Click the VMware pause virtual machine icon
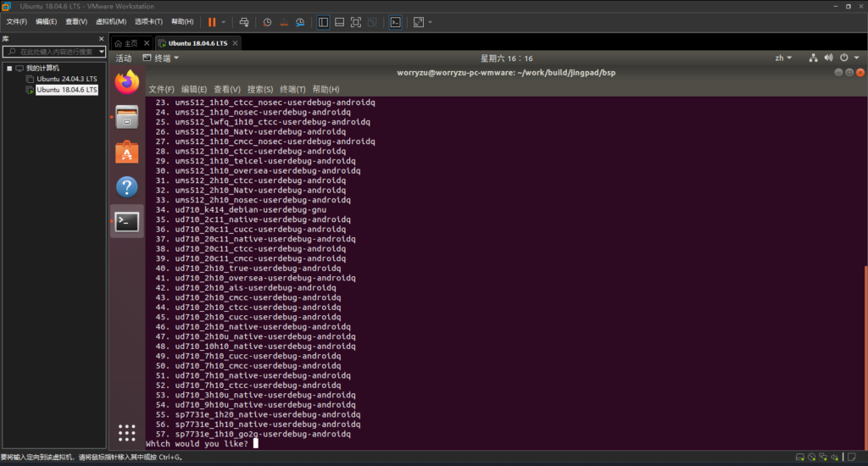This screenshot has height=466, width=868. [211, 22]
